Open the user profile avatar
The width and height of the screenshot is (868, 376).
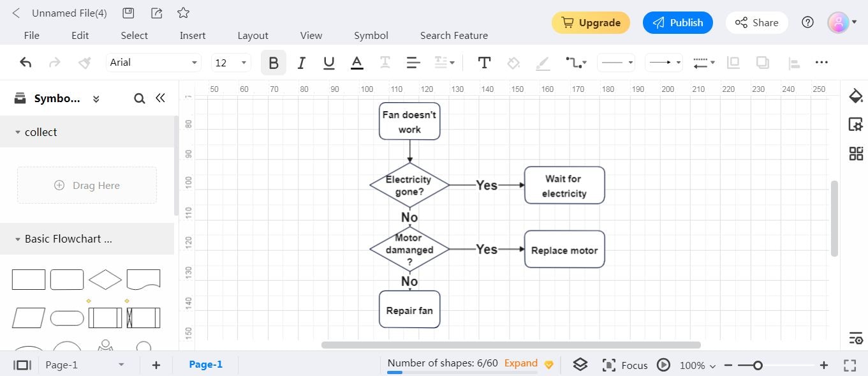[839, 23]
